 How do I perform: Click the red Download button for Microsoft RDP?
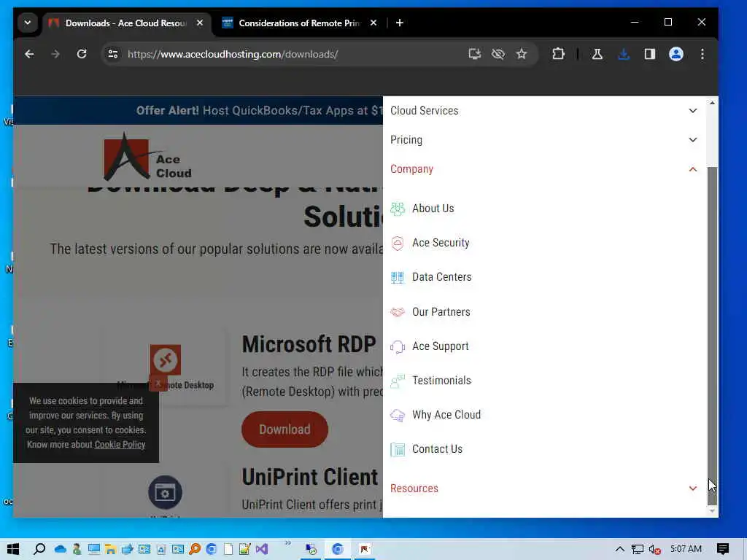point(285,429)
